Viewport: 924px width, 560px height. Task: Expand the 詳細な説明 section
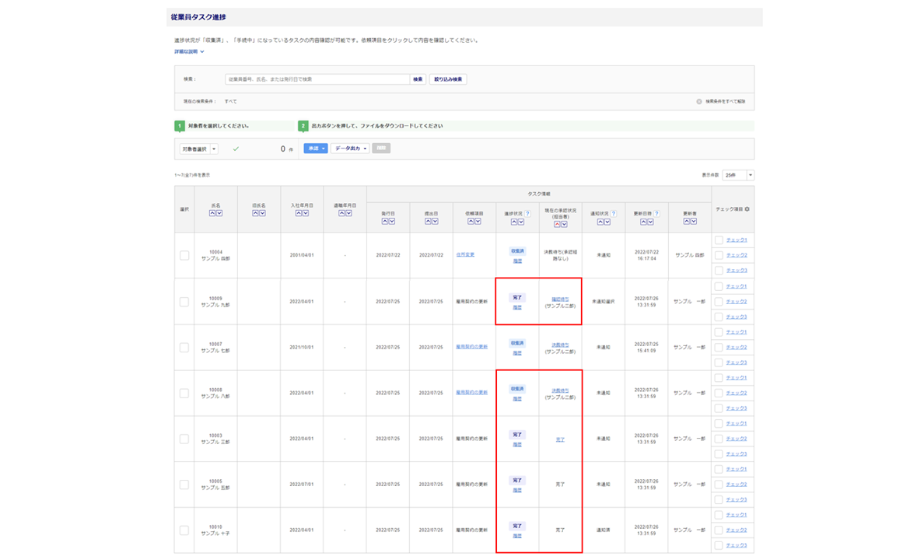coord(189,52)
